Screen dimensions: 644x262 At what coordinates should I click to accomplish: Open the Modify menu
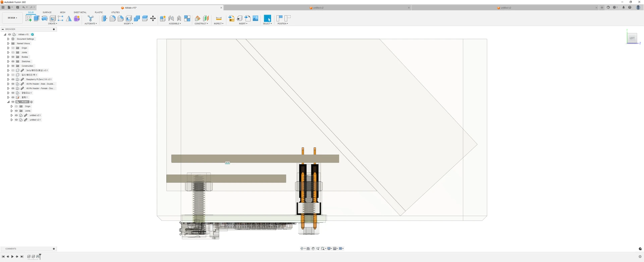pos(128,24)
